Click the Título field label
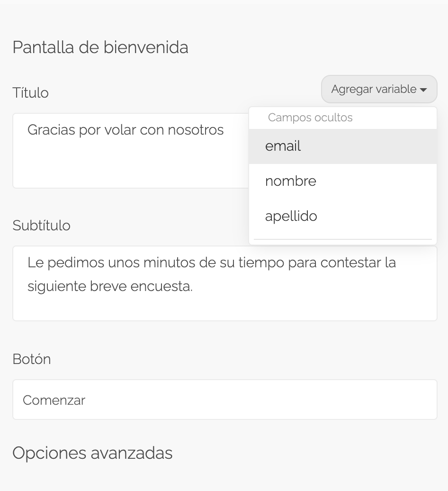The width and height of the screenshot is (448, 491). (31, 93)
